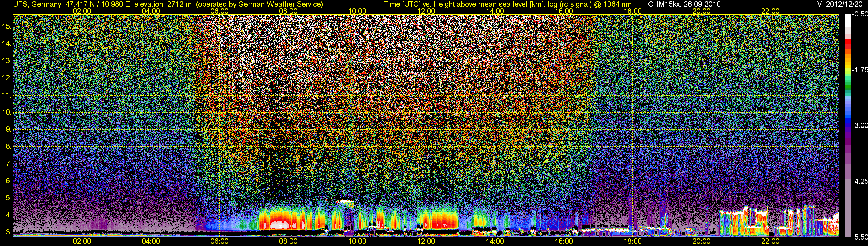Click the 13. km height axis label

(x=6, y=61)
